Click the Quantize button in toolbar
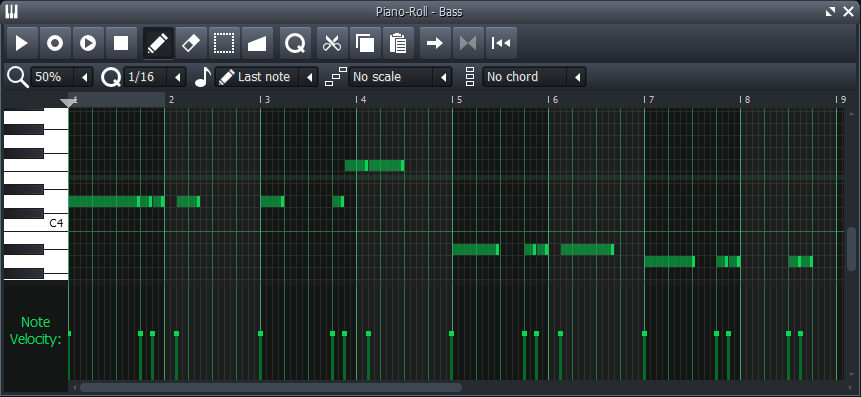The width and height of the screenshot is (861, 397). pos(295,43)
